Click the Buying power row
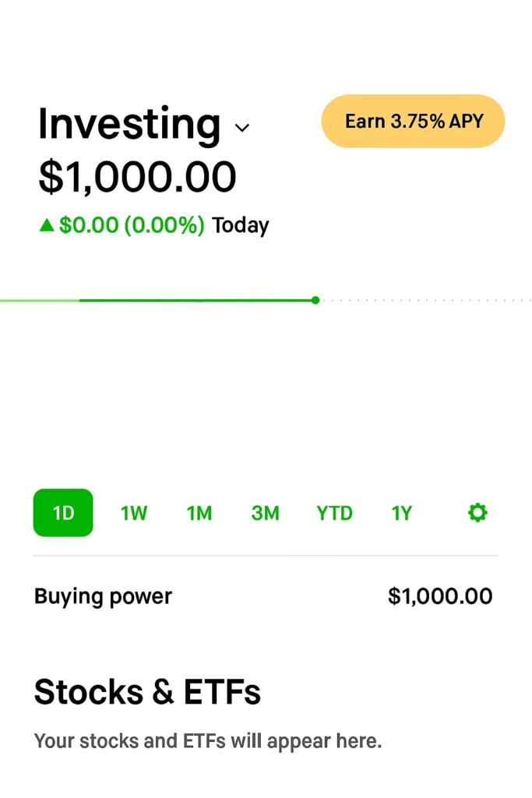The width and height of the screenshot is (532, 798). tap(102, 595)
